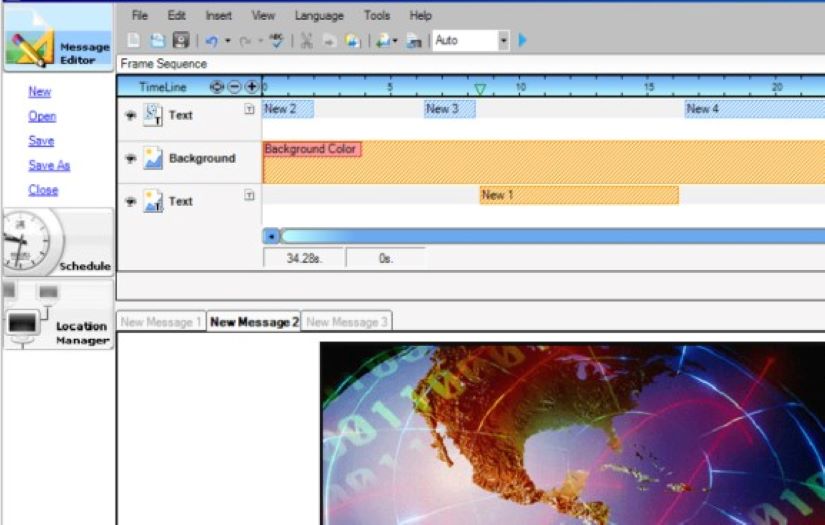Click the Close link in sidebar

43,190
